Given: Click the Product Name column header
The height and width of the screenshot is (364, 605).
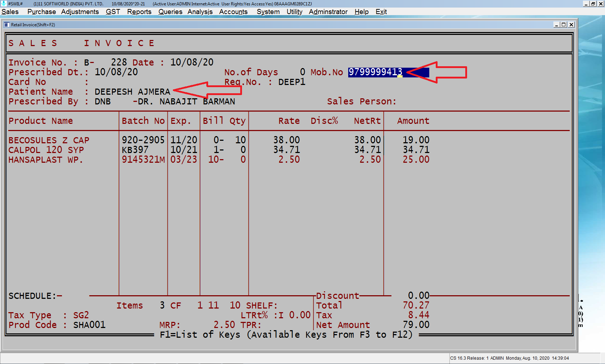Looking at the screenshot, I should coord(41,121).
